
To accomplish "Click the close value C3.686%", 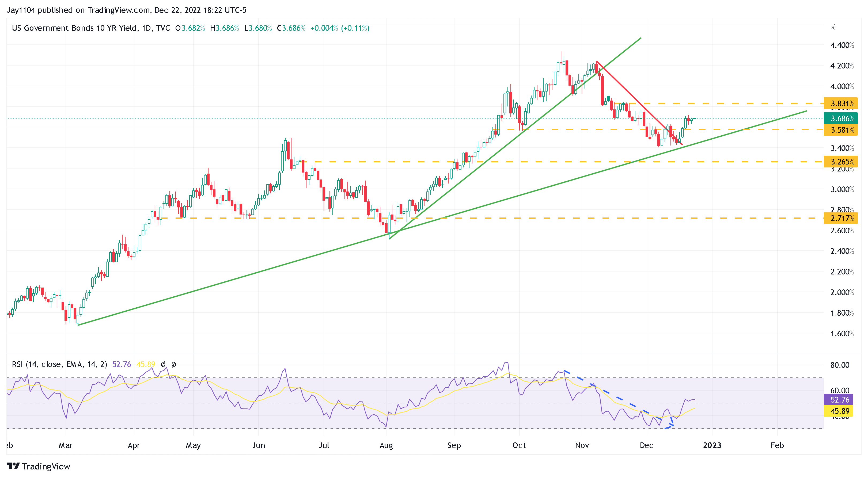I will tap(291, 28).
